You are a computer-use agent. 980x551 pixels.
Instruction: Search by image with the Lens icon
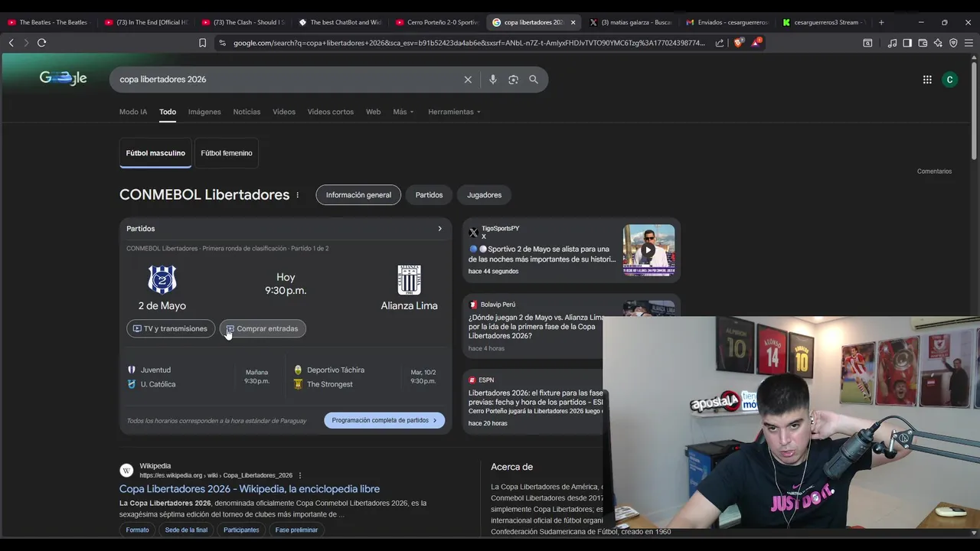pyautogui.click(x=513, y=80)
